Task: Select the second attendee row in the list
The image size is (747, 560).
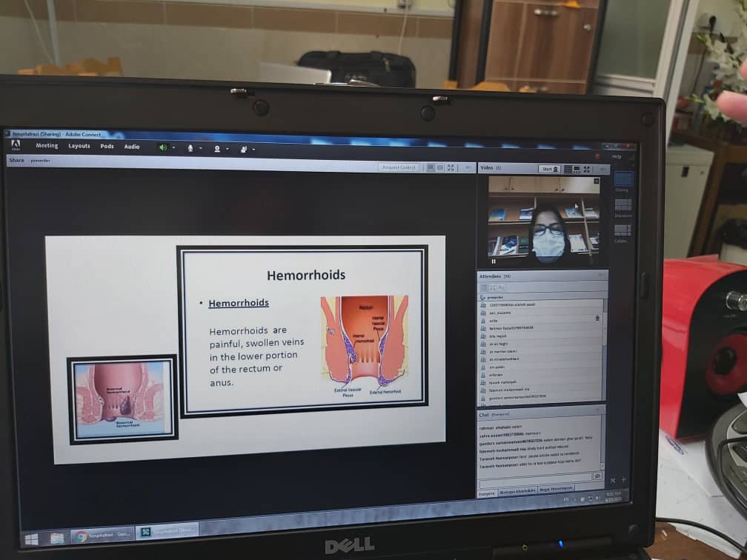Action: 540,313
